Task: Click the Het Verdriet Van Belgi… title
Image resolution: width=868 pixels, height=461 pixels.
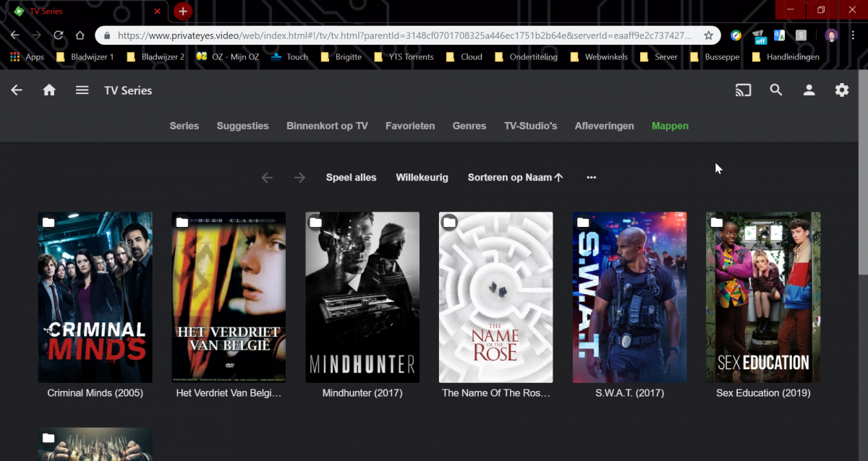Action: 229,393
